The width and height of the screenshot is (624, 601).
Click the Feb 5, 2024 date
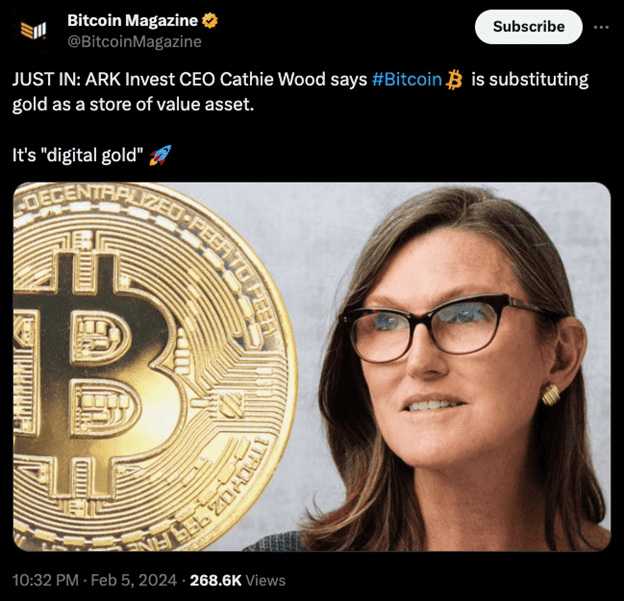point(134,580)
